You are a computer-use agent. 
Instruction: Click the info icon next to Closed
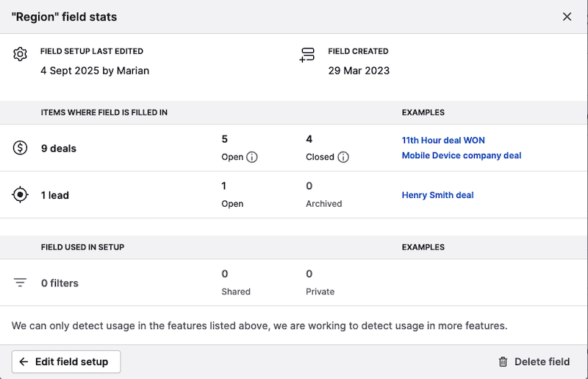coord(343,157)
